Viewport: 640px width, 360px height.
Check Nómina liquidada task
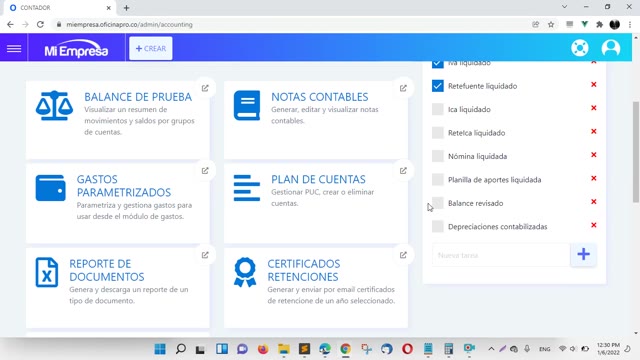click(x=438, y=156)
